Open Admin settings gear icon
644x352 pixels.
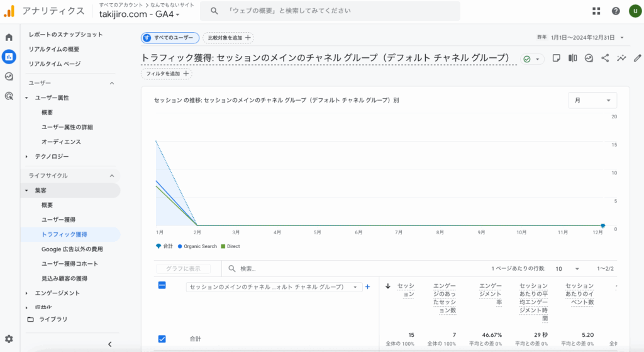click(9, 339)
